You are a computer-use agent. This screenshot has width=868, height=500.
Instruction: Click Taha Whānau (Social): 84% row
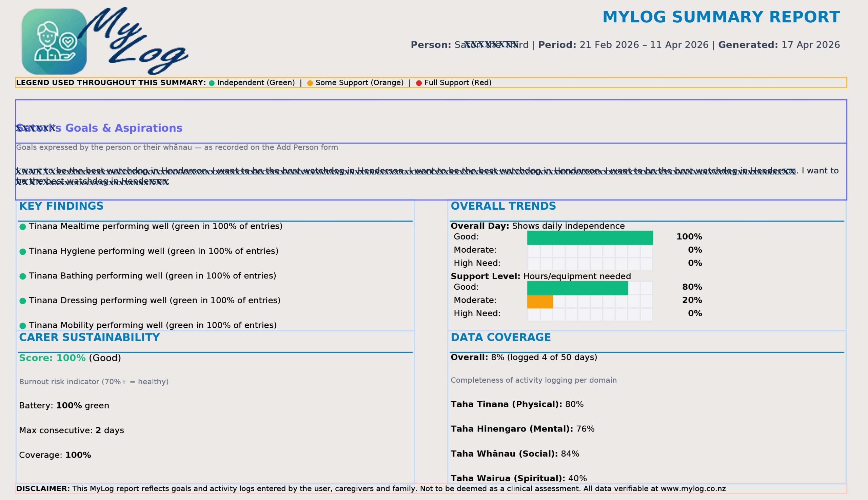click(x=515, y=454)
